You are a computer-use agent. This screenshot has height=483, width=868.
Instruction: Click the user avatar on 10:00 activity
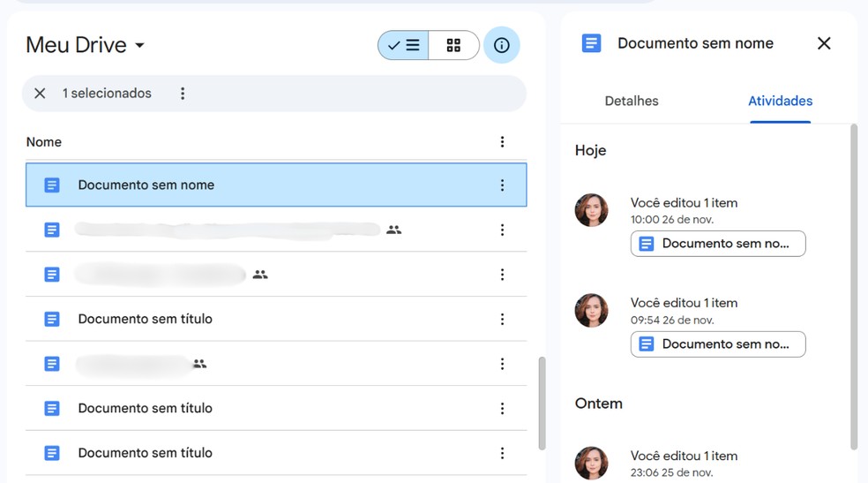click(x=591, y=210)
